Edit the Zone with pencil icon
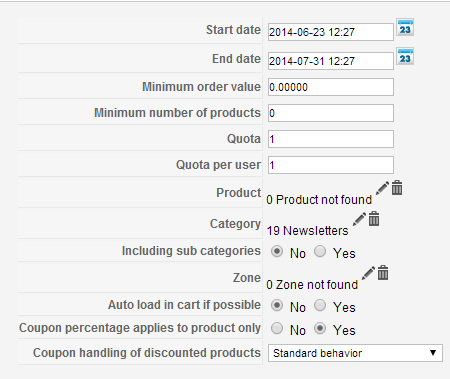 368,273
